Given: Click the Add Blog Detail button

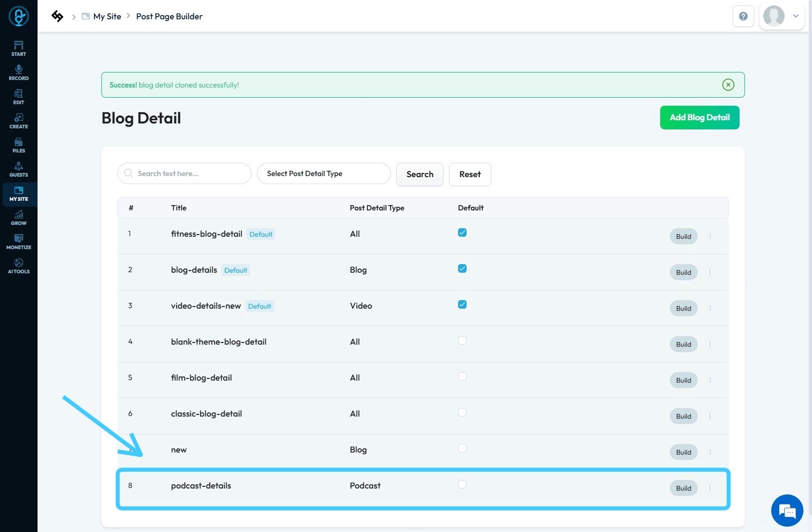Looking at the screenshot, I should click(x=699, y=118).
